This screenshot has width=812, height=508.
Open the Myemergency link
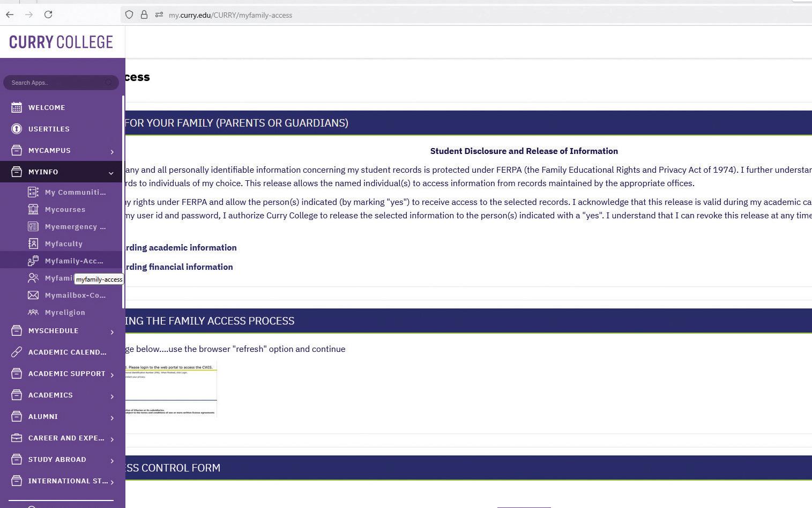(x=75, y=226)
